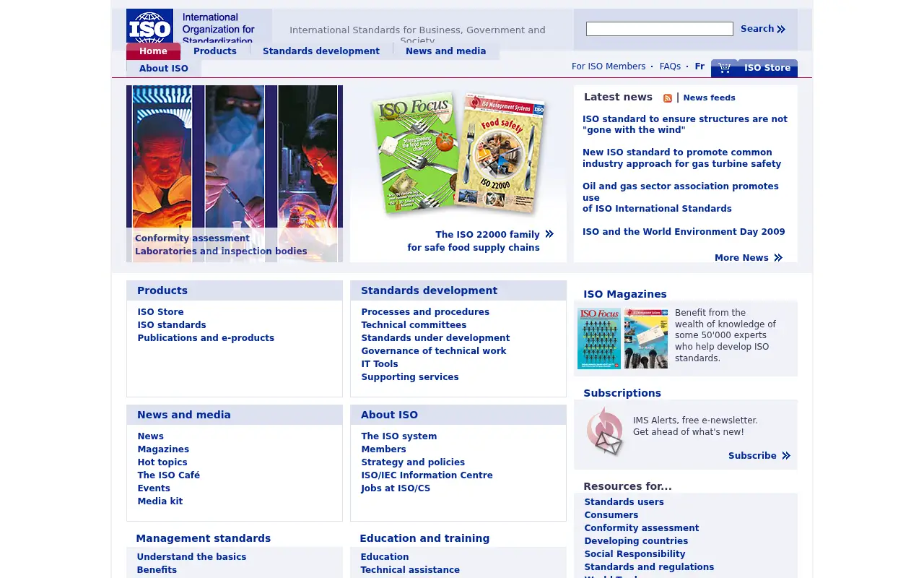Viewport: 924px width, 578px height.
Task: Click the laboratory scientists banner image
Action: click(x=235, y=173)
